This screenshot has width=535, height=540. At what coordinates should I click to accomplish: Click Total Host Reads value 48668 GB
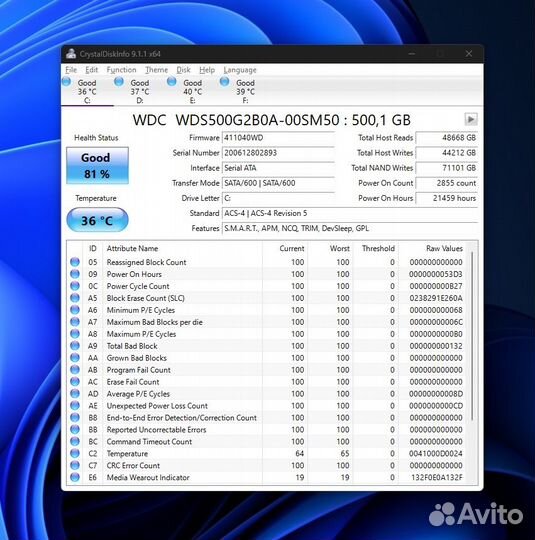(x=446, y=138)
